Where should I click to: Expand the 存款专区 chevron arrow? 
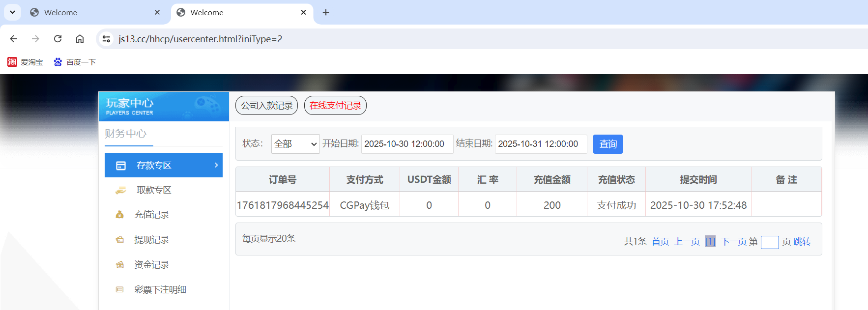pos(216,165)
